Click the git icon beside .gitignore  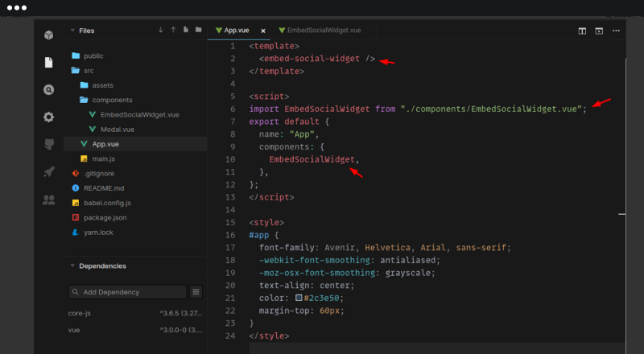[76, 173]
